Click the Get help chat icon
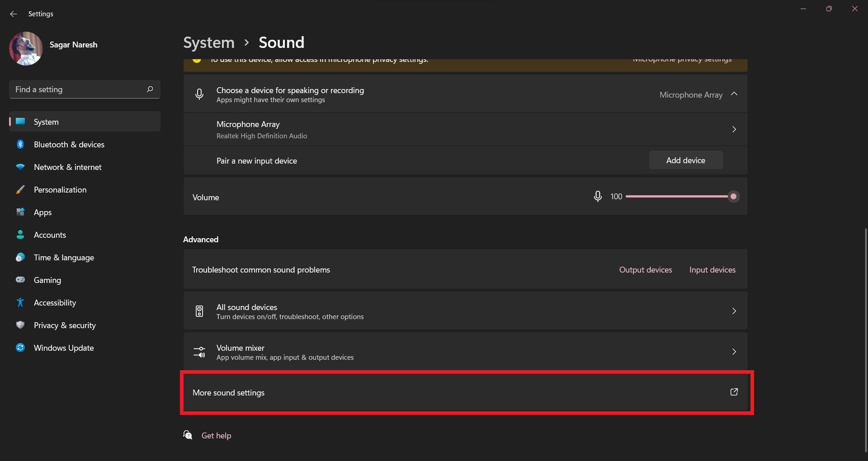Image resolution: width=868 pixels, height=461 pixels. pyautogui.click(x=188, y=435)
